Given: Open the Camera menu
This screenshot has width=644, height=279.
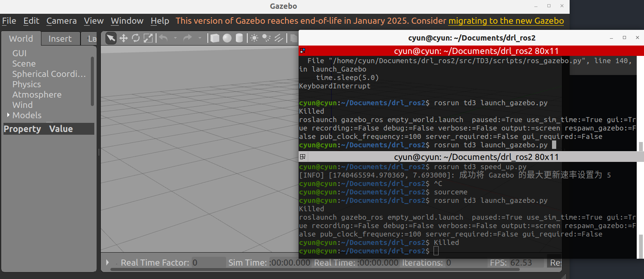Looking at the screenshot, I should tap(61, 21).
